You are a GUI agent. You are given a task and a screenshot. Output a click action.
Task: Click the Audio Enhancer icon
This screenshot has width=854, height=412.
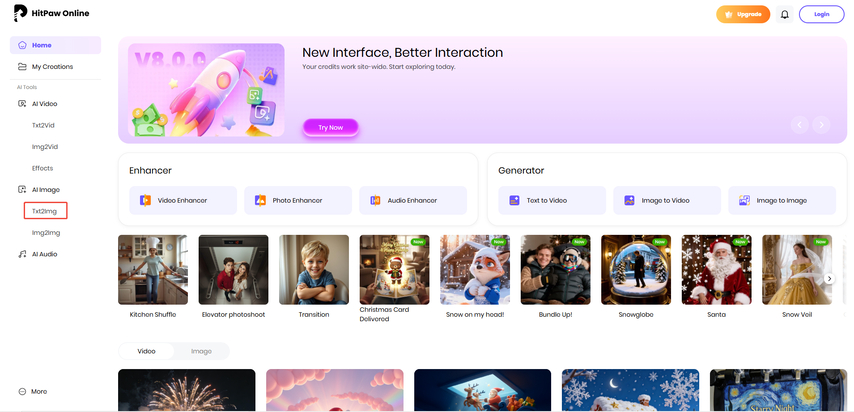point(375,200)
